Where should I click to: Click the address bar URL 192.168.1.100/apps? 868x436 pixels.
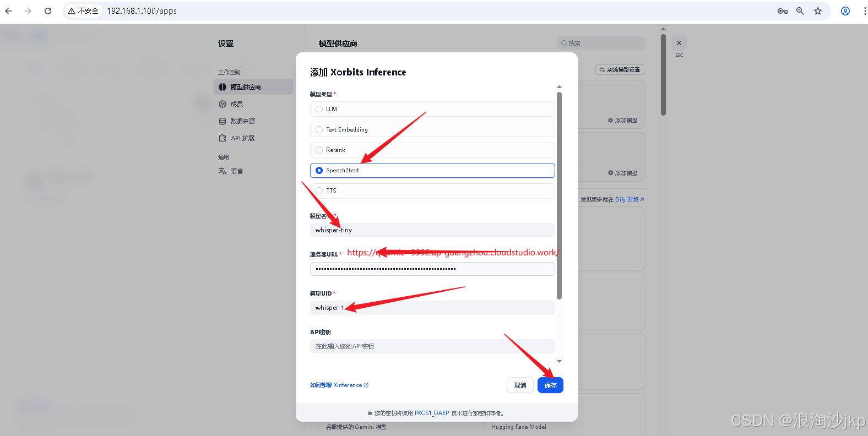(142, 11)
